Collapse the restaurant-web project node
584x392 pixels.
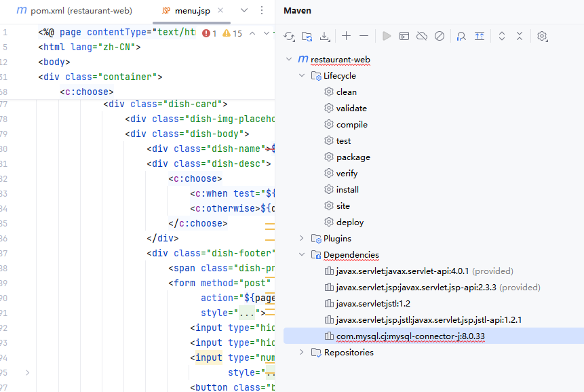click(289, 59)
